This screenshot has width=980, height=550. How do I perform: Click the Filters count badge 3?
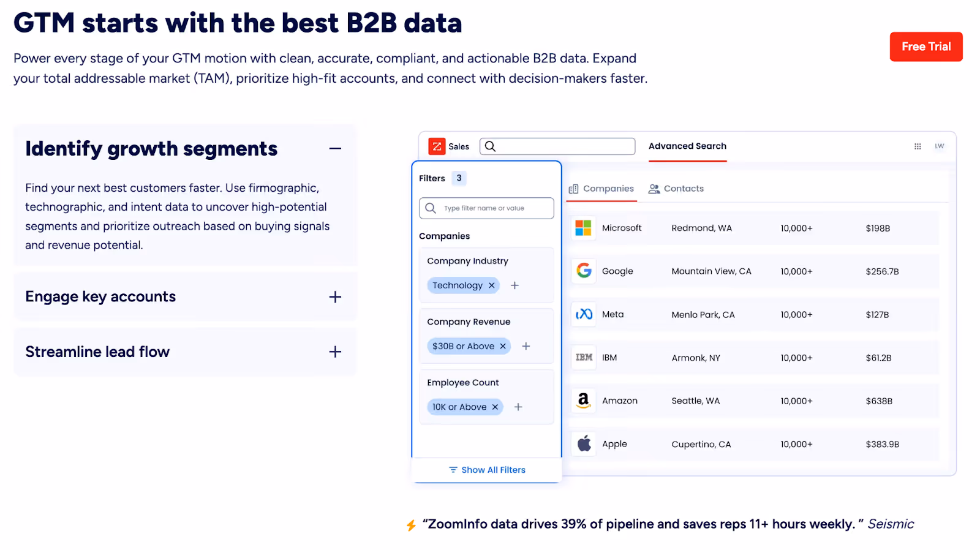click(x=459, y=178)
